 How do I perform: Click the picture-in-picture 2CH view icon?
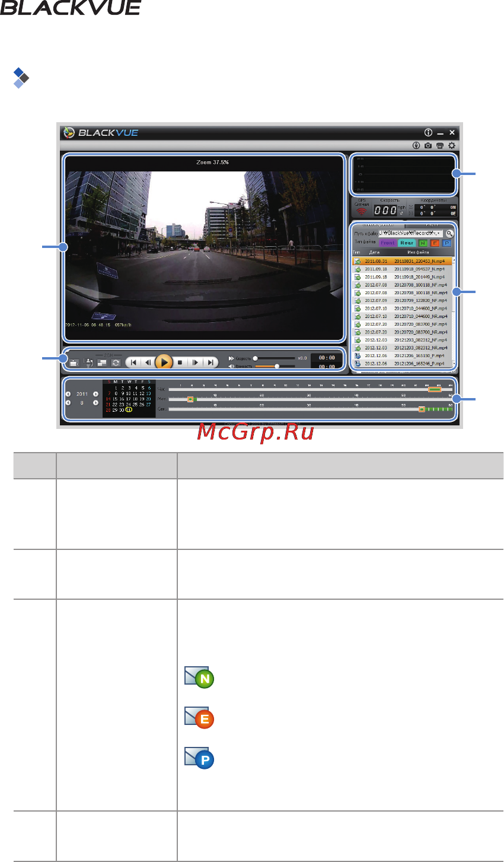pyautogui.click(x=101, y=362)
